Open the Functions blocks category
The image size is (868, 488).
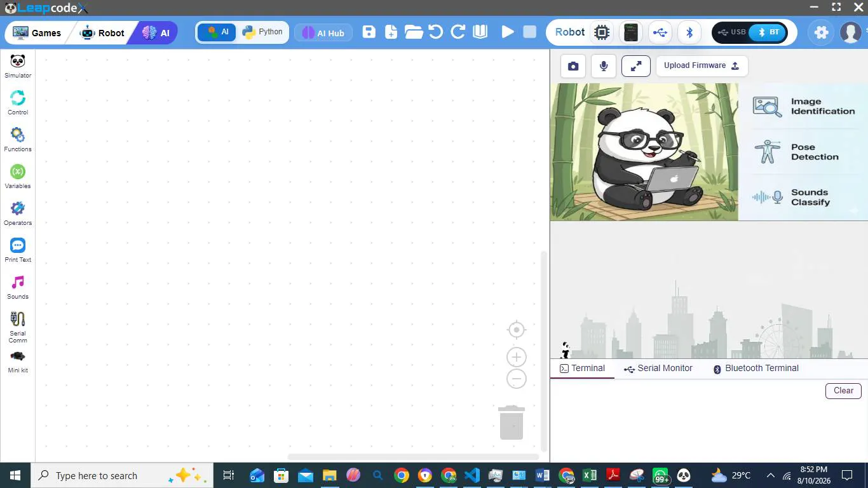click(x=18, y=140)
